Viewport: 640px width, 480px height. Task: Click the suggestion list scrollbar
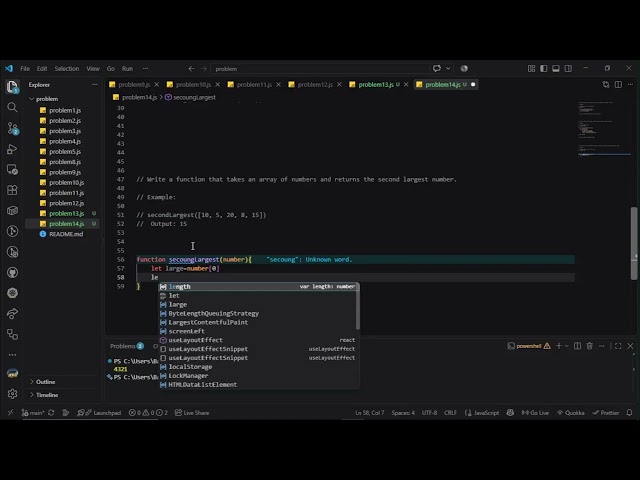pyautogui.click(x=358, y=306)
